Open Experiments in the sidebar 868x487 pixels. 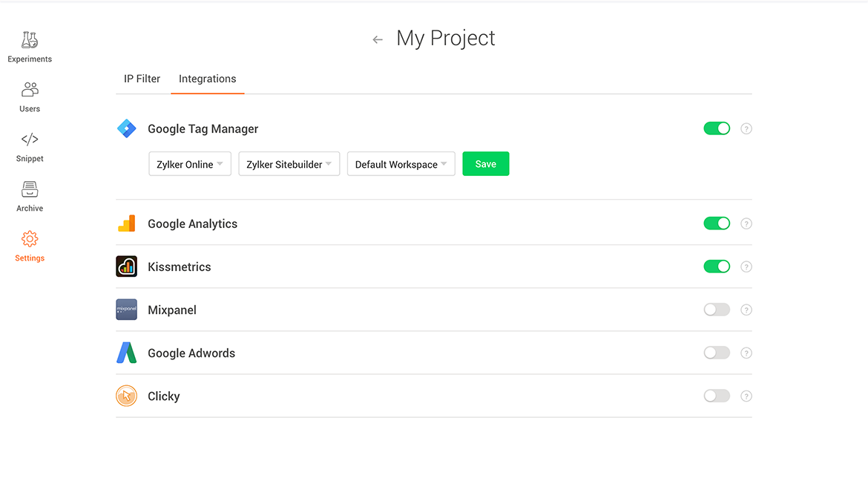click(x=30, y=48)
